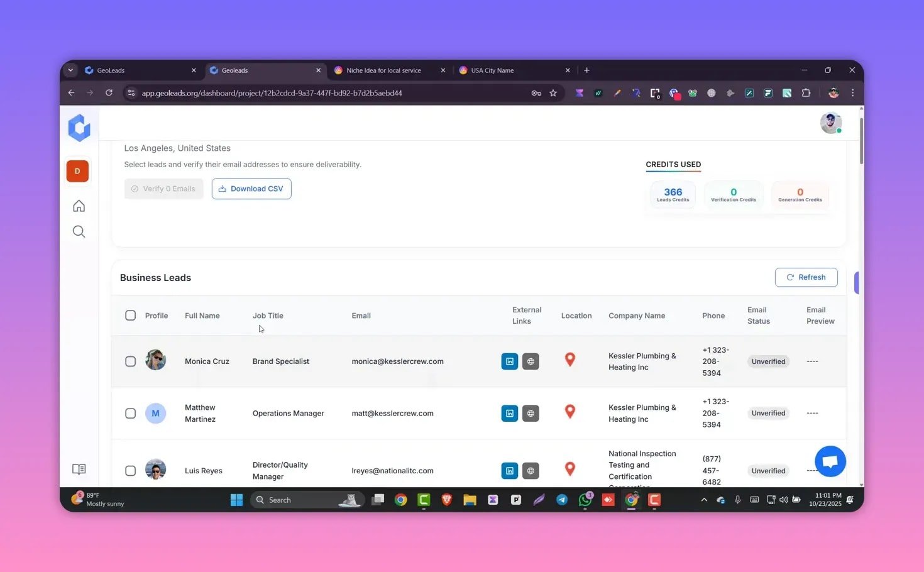Check the box beside Luis Reyes
The image size is (924, 572).
coord(130,470)
